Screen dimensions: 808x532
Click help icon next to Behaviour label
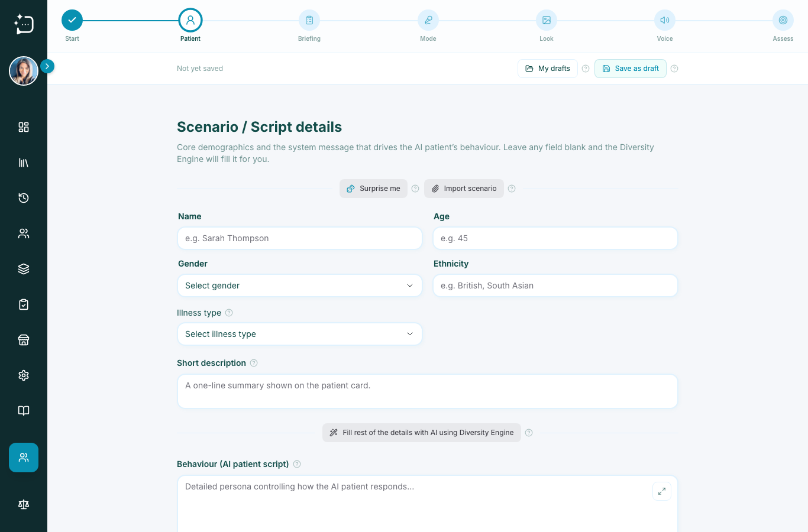[x=297, y=464]
